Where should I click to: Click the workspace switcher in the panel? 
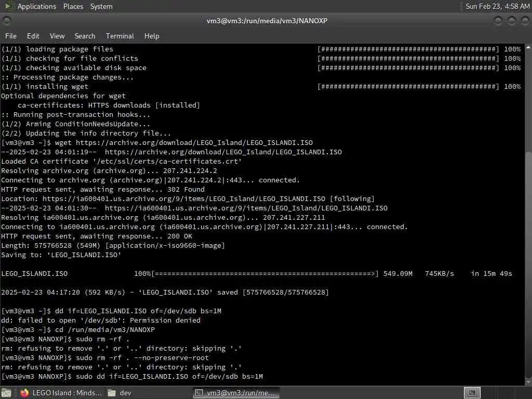[472, 393]
